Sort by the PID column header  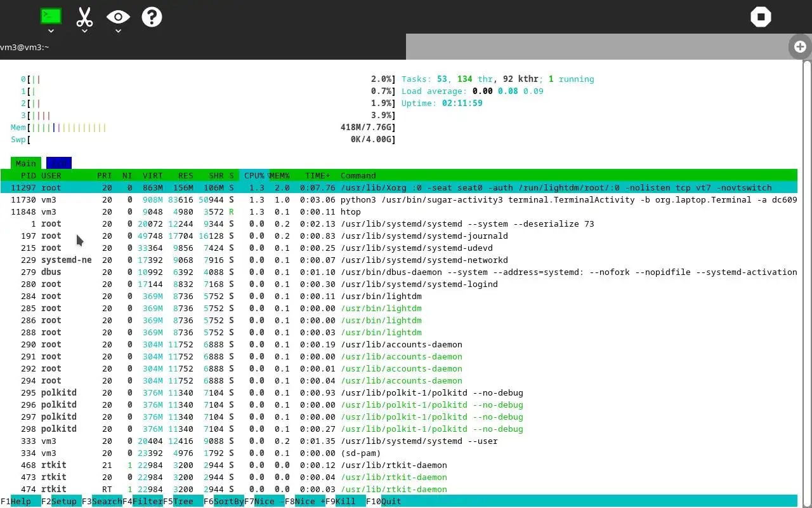(29, 175)
